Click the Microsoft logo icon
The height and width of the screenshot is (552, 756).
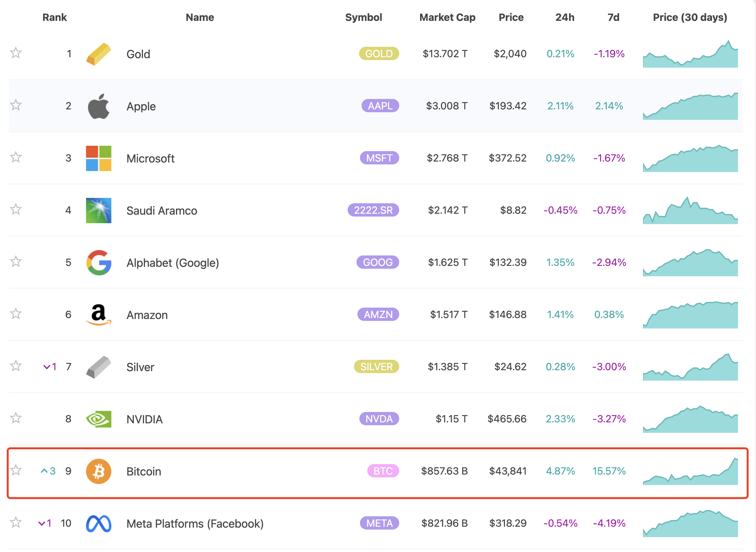98,158
